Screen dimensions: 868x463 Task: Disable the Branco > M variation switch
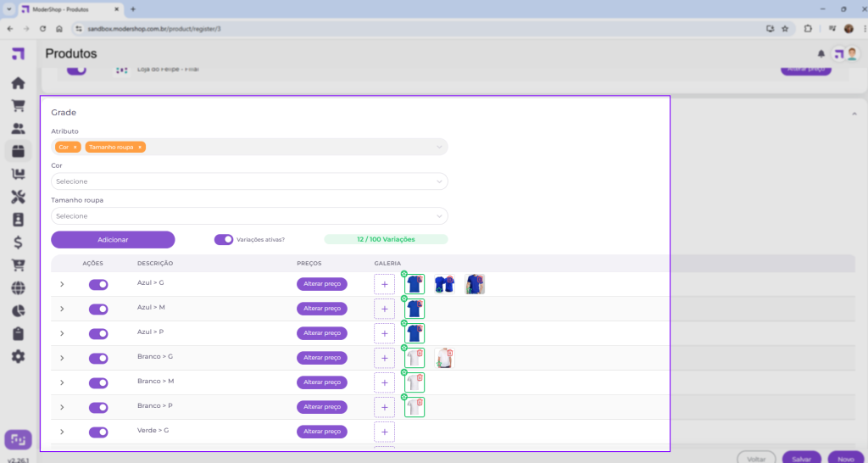click(x=98, y=382)
